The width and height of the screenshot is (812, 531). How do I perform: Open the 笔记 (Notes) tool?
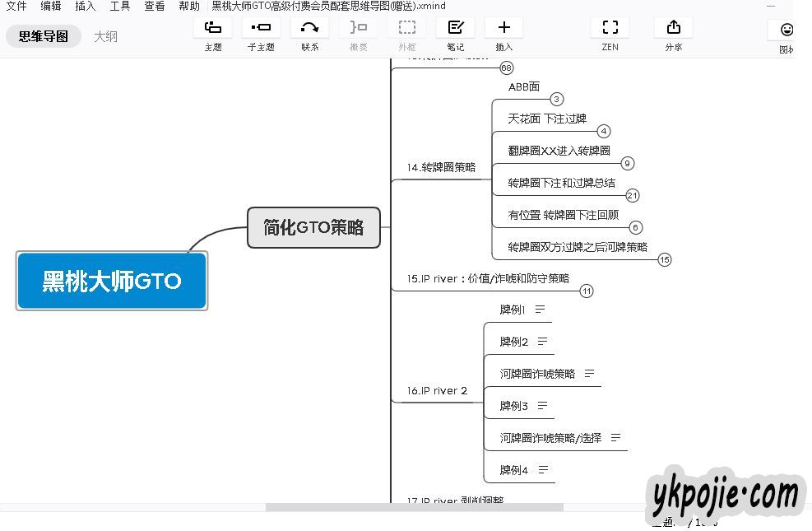(x=455, y=28)
